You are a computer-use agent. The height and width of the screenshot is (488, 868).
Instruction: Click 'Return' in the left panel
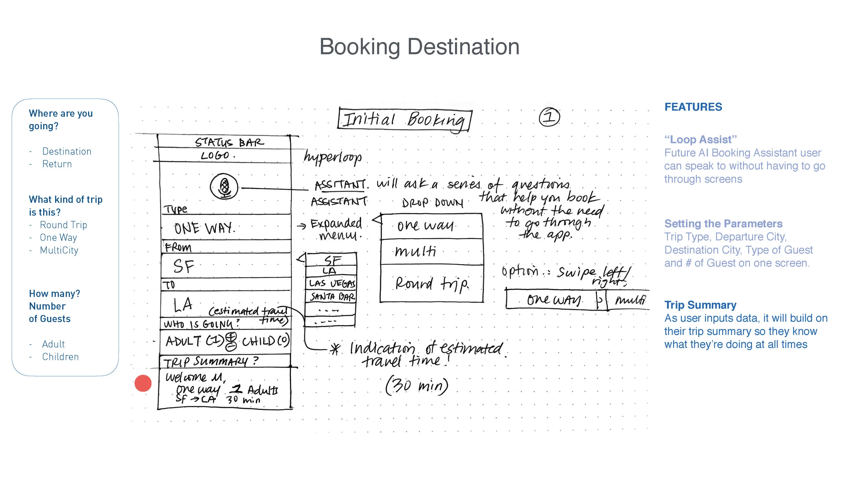57,164
